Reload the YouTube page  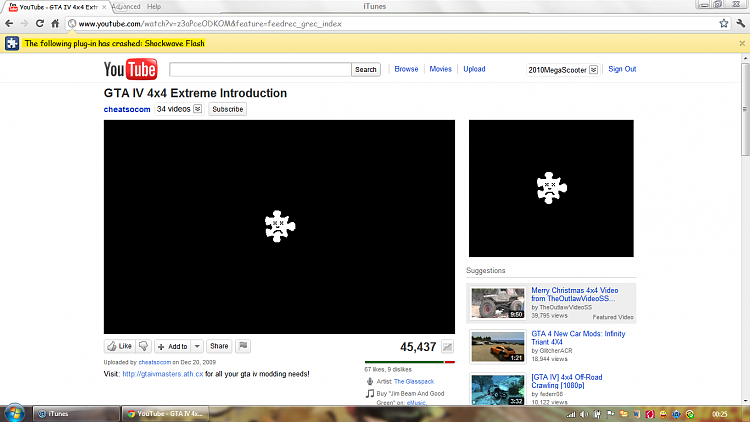pos(40,23)
